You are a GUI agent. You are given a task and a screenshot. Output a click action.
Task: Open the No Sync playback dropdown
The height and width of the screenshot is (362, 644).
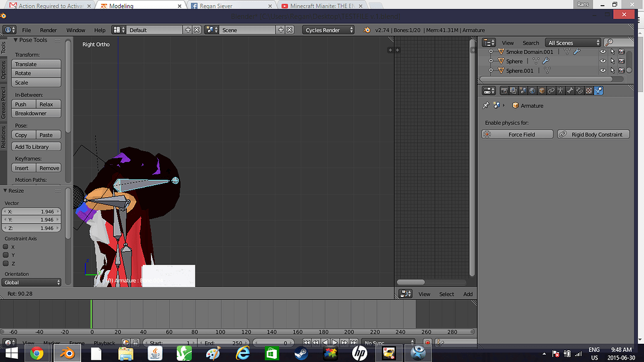pos(389,342)
